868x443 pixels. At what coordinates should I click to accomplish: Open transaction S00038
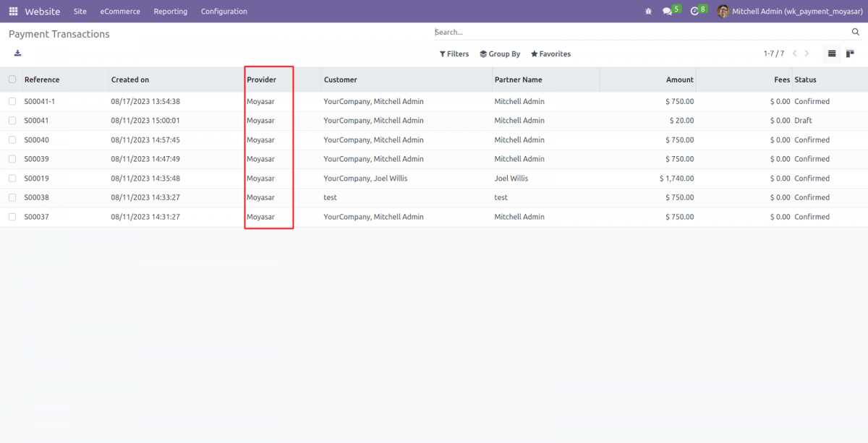click(37, 197)
